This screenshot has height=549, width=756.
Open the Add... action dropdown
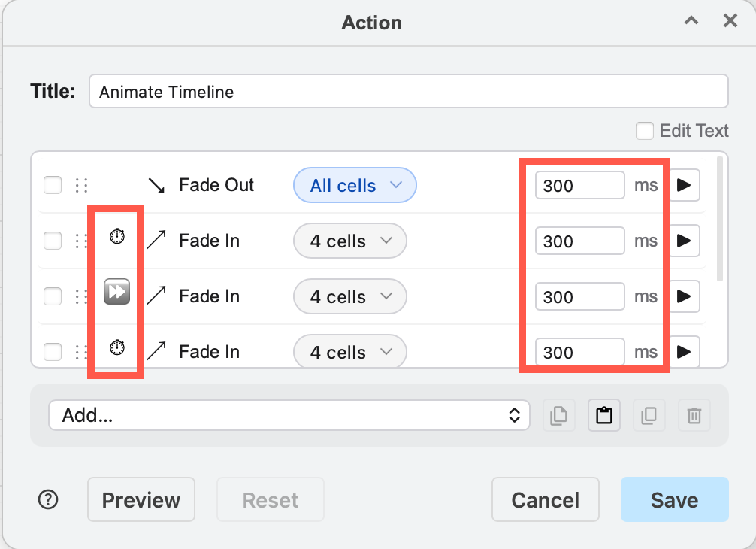[x=289, y=415]
